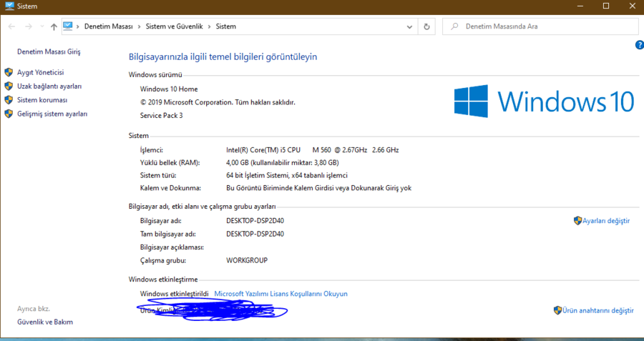Click the 4,00 GB RAM value
644x341 pixels.
283,162
